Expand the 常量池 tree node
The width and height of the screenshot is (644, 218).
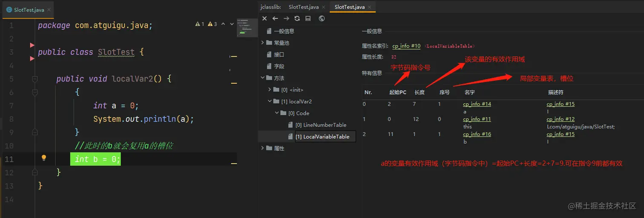click(x=263, y=43)
